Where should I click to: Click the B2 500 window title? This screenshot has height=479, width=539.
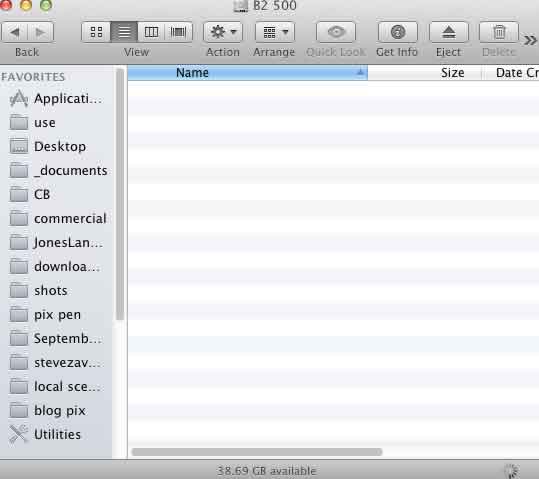click(274, 6)
